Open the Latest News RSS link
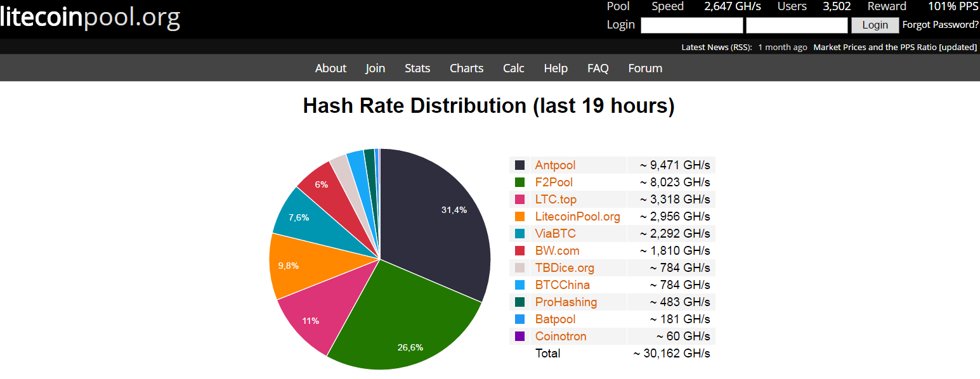 pos(716,48)
